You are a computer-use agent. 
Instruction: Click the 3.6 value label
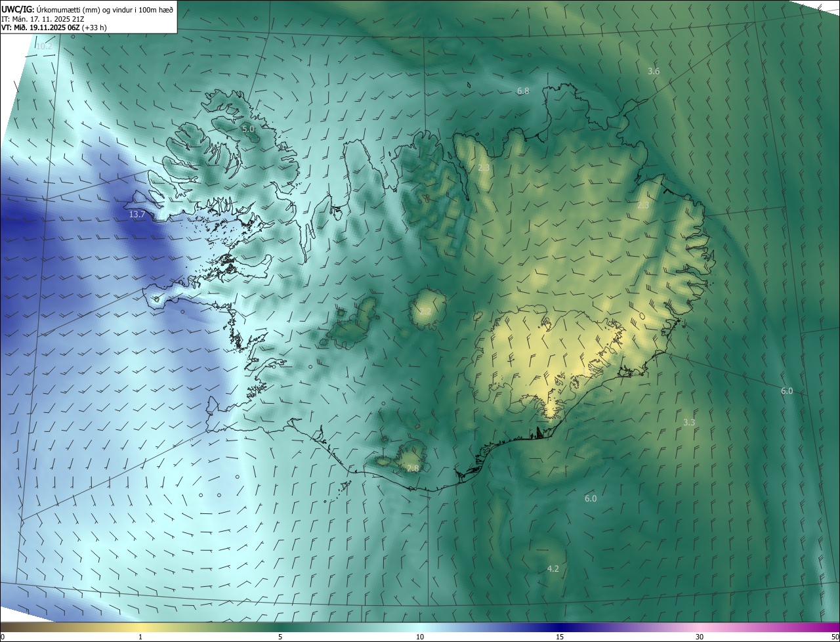[x=654, y=71]
